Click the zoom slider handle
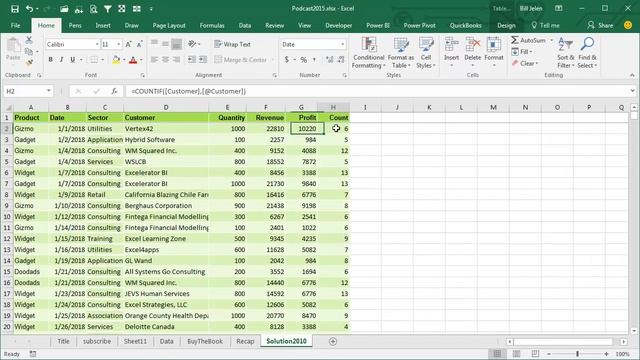Viewport: 640px width, 360px height. click(577, 354)
